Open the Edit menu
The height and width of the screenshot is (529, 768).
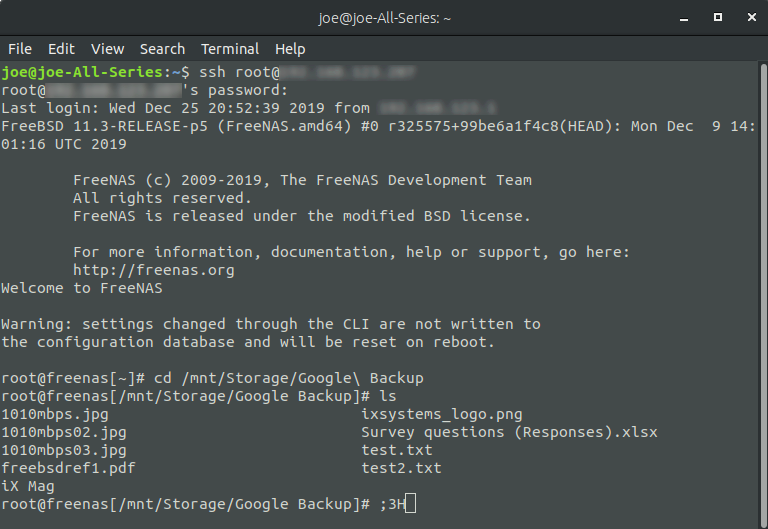tap(61, 49)
